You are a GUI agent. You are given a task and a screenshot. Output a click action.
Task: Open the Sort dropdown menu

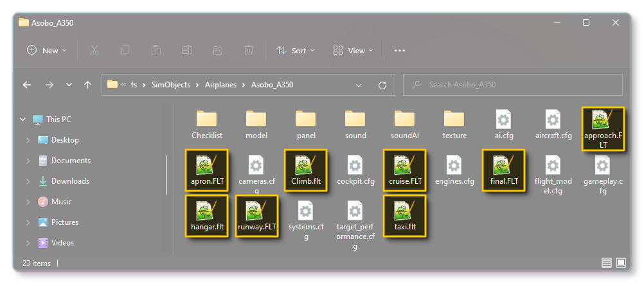[296, 51]
